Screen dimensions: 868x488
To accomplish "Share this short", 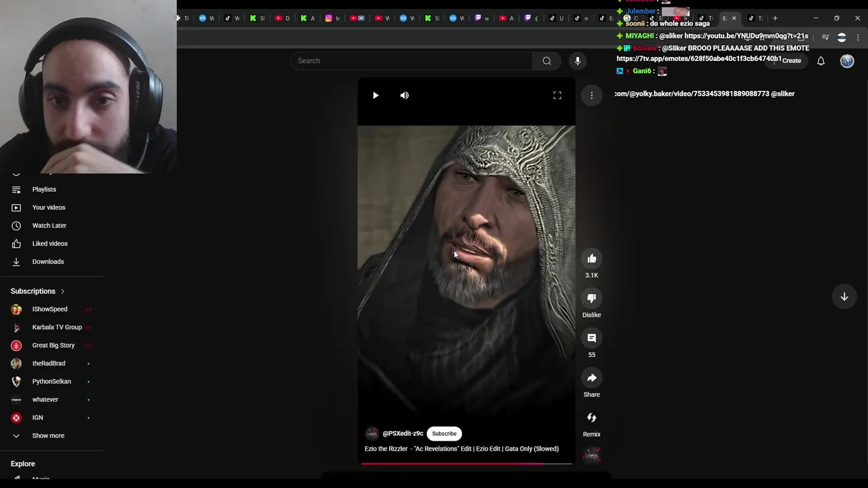I will click(x=591, y=378).
